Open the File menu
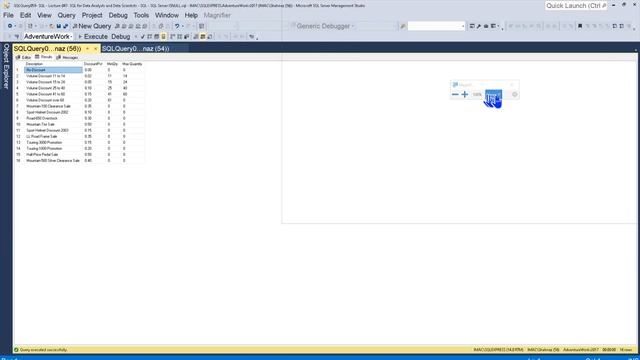Screen dimensions: 640x360 [x=8, y=15]
